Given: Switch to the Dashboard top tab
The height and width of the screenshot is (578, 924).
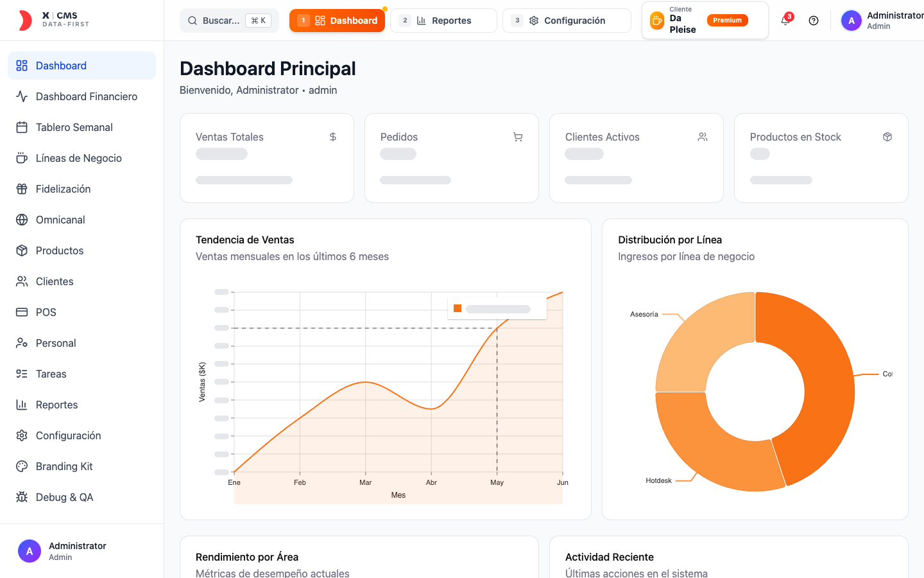Looking at the screenshot, I should (x=337, y=21).
